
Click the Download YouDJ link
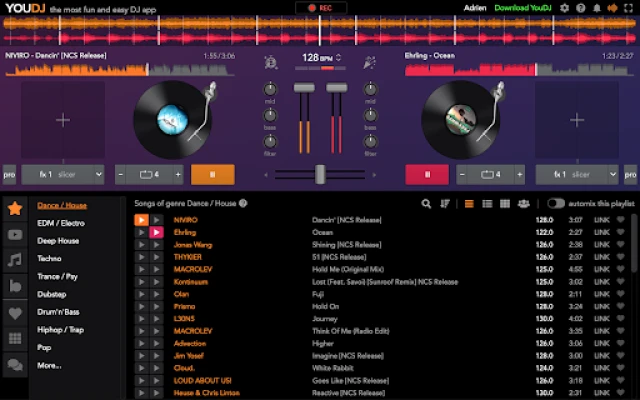point(524,8)
